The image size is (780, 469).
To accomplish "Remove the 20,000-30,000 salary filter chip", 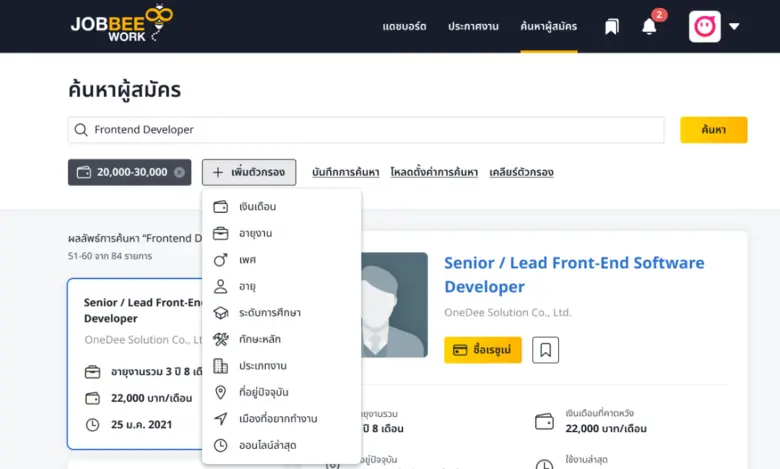I will [179, 172].
